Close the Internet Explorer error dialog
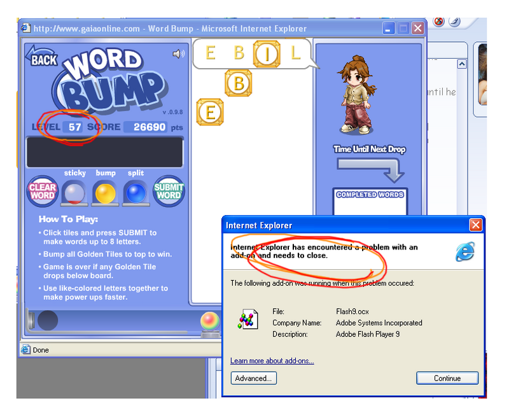Viewport: 509px width, 420px height. tap(475, 225)
